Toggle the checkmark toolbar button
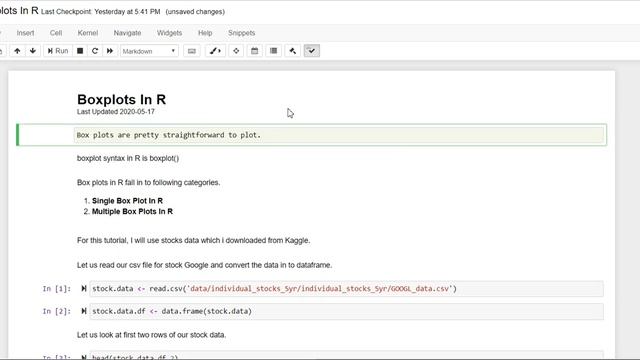The width and height of the screenshot is (640, 360). tap(311, 51)
